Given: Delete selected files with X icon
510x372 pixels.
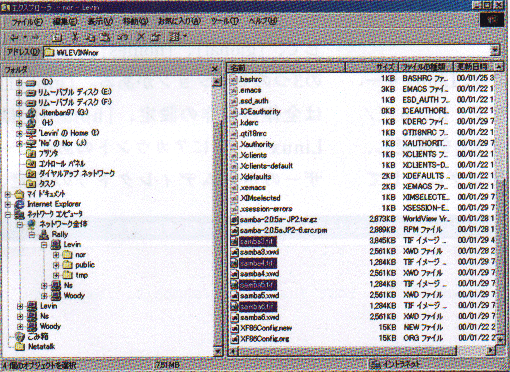Looking at the screenshot, I should click(x=141, y=37).
